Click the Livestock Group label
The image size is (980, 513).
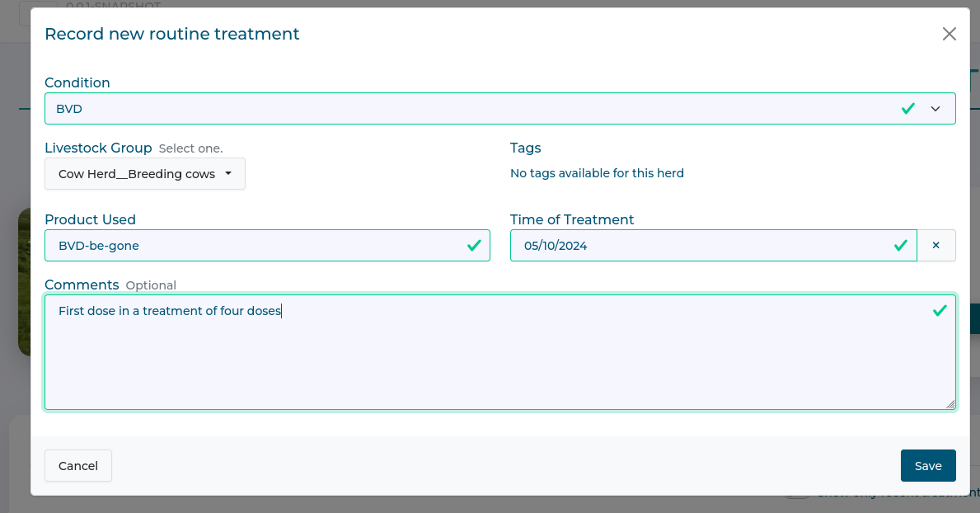98,148
